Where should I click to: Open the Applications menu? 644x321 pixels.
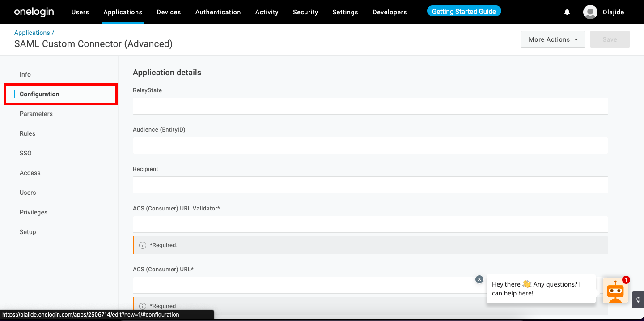pos(123,12)
